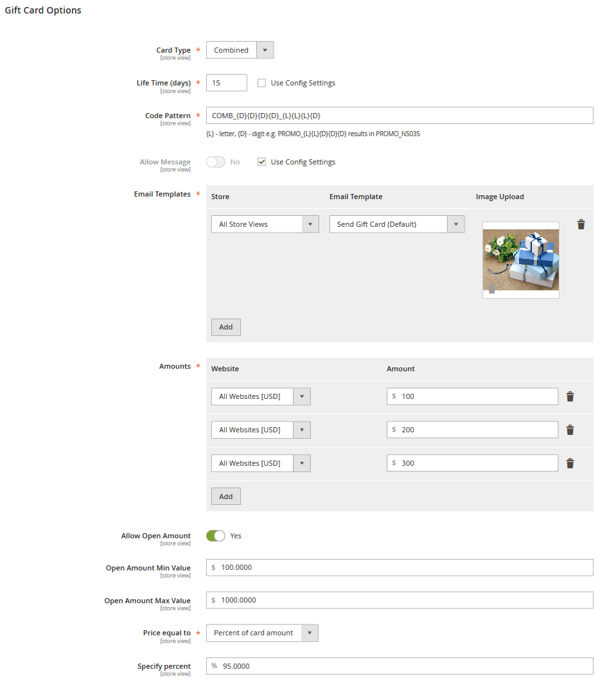Screen dimensions: 616x688
Task: Click the Gift Card Options heading
Action: (43, 10)
